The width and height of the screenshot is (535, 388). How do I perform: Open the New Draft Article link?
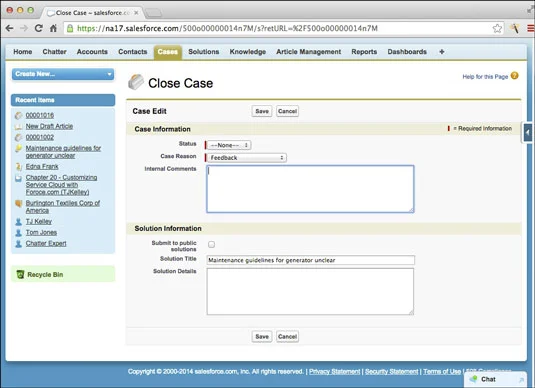49,126
